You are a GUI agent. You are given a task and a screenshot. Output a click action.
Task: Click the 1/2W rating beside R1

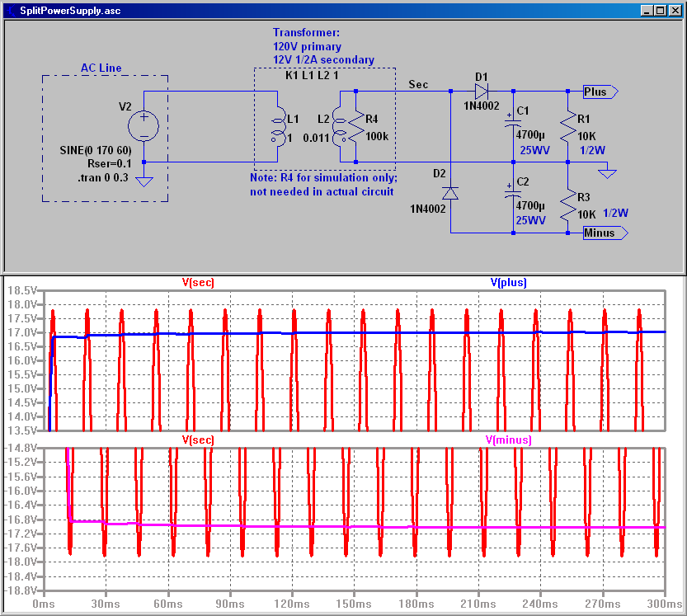pos(592,150)
